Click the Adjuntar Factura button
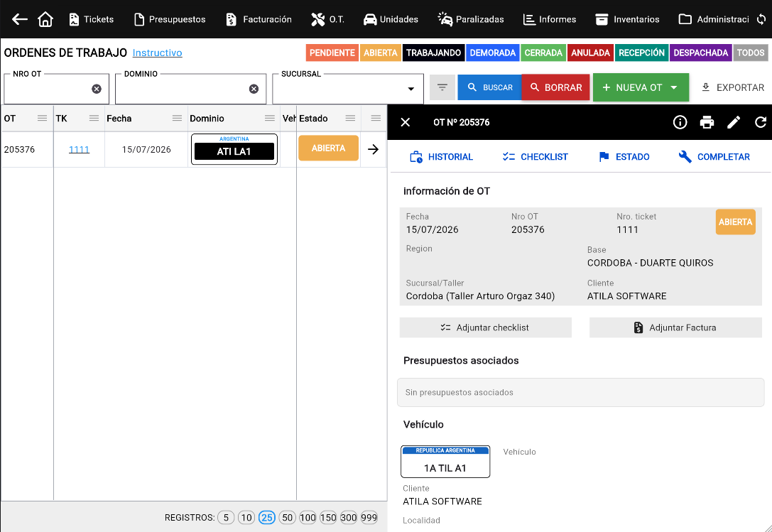772x532 pixels. tap(675, 327)
